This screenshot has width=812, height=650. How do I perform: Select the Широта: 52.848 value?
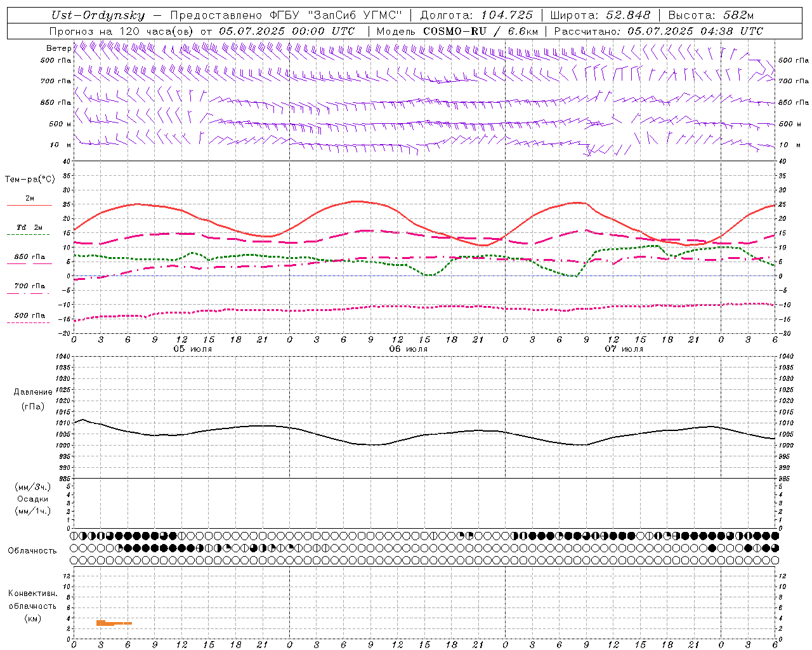[x=600, y=15]
